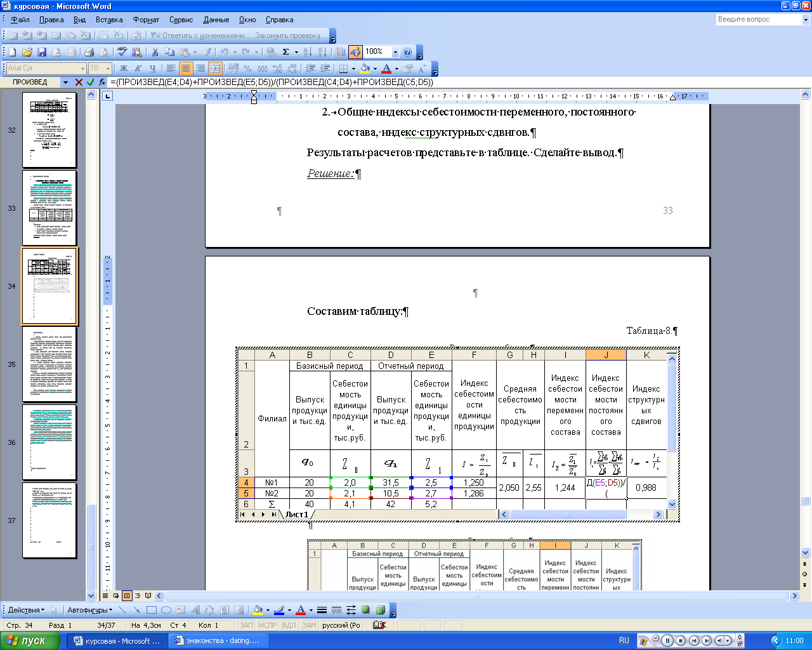Screen dimensions: 812x650
Task: Select the Rectangle drawing tool
Action: coord(152,610)
